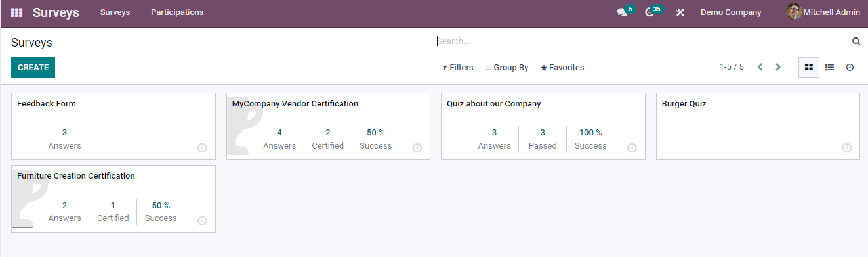
Task: Open the Surveys menu item
Action: click(x=115, y=12)
